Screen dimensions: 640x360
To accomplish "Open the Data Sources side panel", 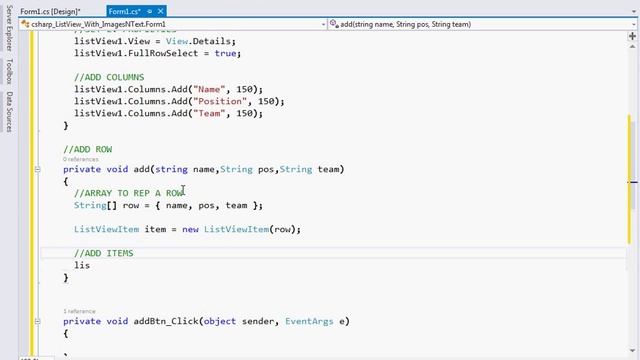I will point(9,111).
